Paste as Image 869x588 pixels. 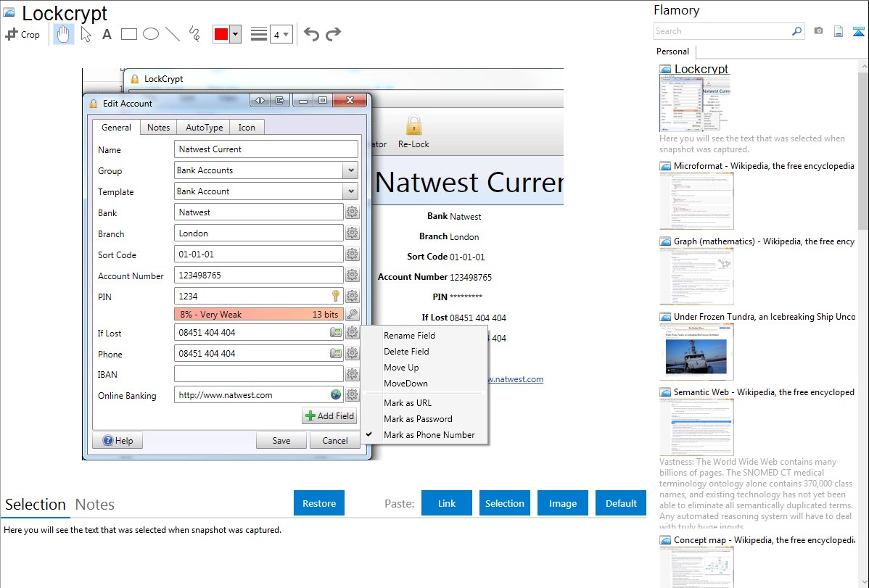(562, 503)
